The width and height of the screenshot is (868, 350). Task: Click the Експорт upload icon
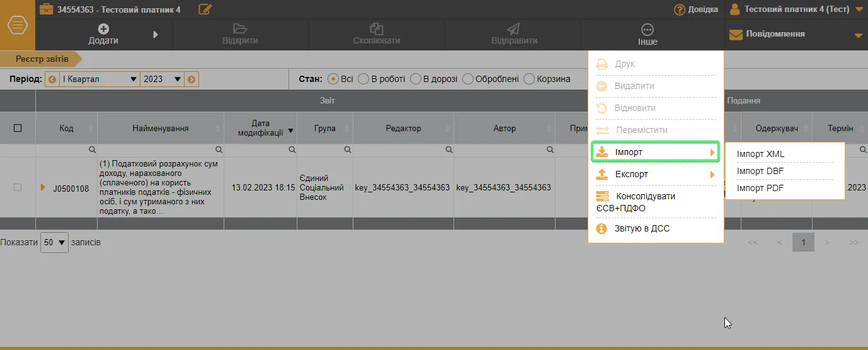pos(602,174)
